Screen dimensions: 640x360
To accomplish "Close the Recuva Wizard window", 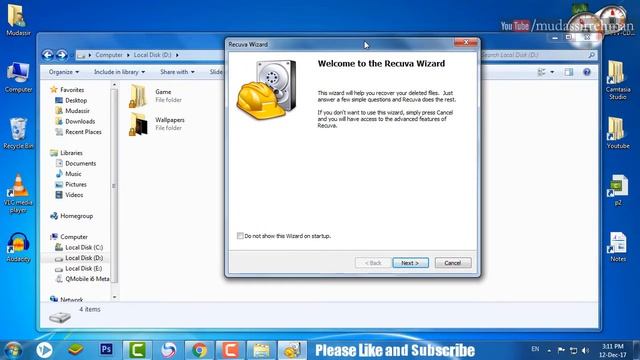I will pyautogui.click(x=466, y=42).
